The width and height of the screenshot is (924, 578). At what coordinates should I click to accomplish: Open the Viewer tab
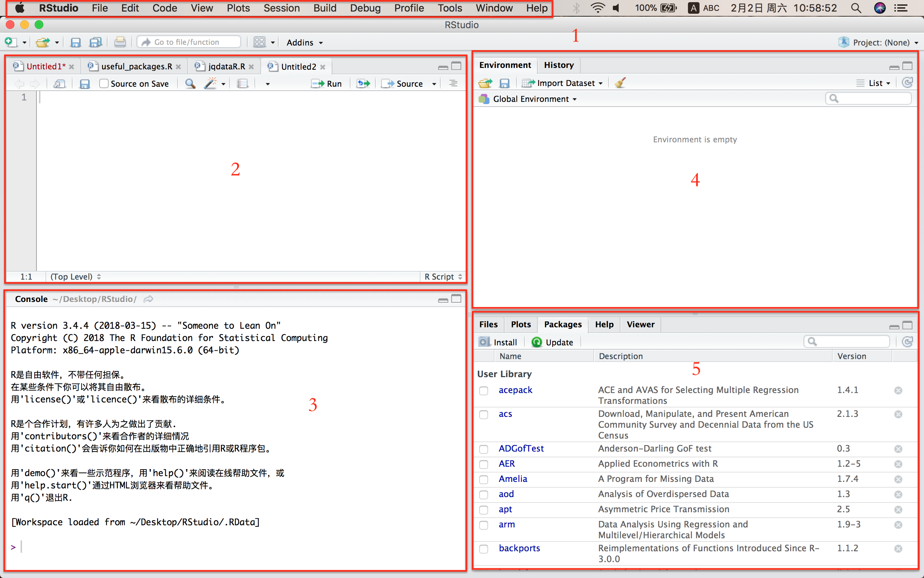pos(640,324)
